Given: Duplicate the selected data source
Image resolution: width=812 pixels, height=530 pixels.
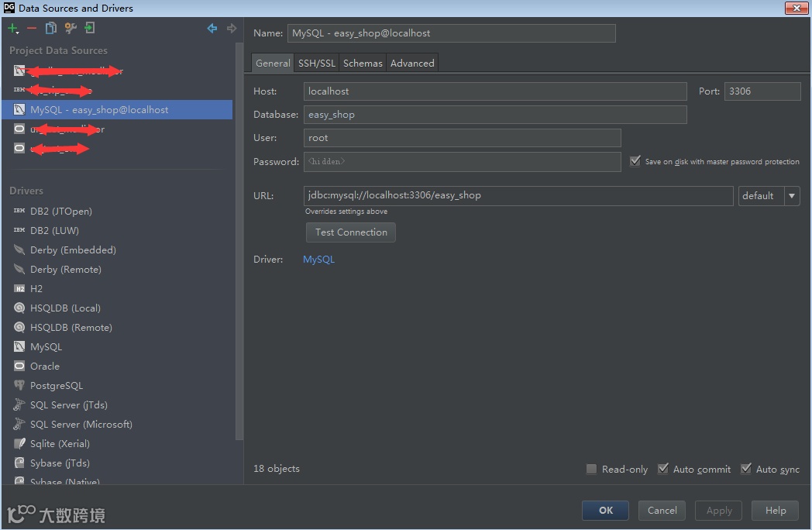Looking at the screenshot, I should point(51,28).
